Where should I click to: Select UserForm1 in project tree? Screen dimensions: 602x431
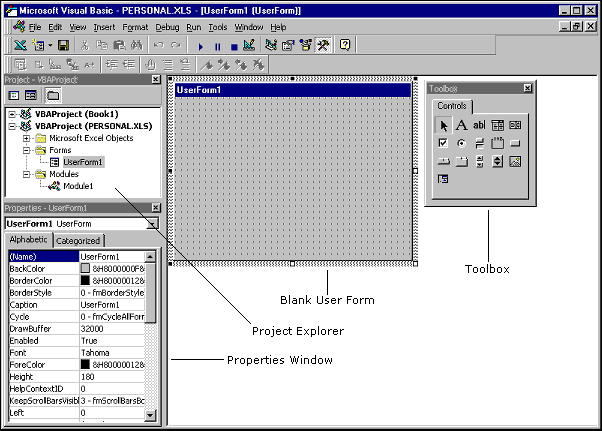tap(83, 162)
